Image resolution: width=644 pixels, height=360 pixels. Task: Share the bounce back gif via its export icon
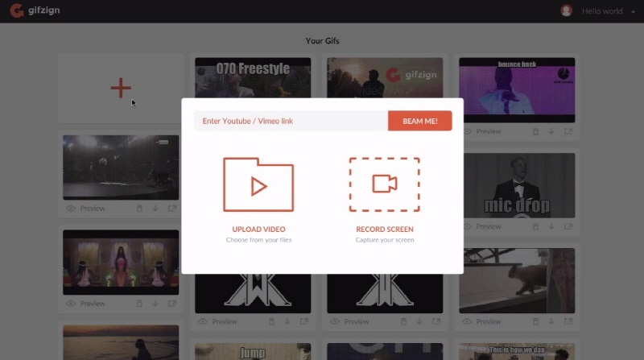[568, 131]
